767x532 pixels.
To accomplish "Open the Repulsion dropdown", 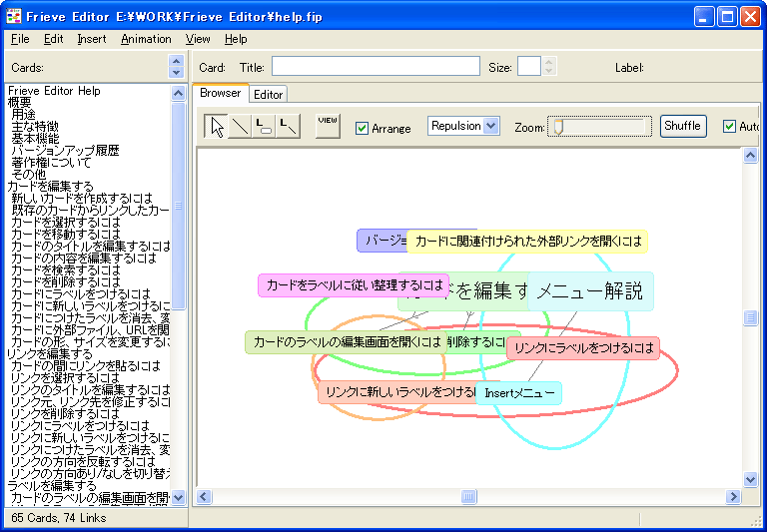I will [491, 126].
